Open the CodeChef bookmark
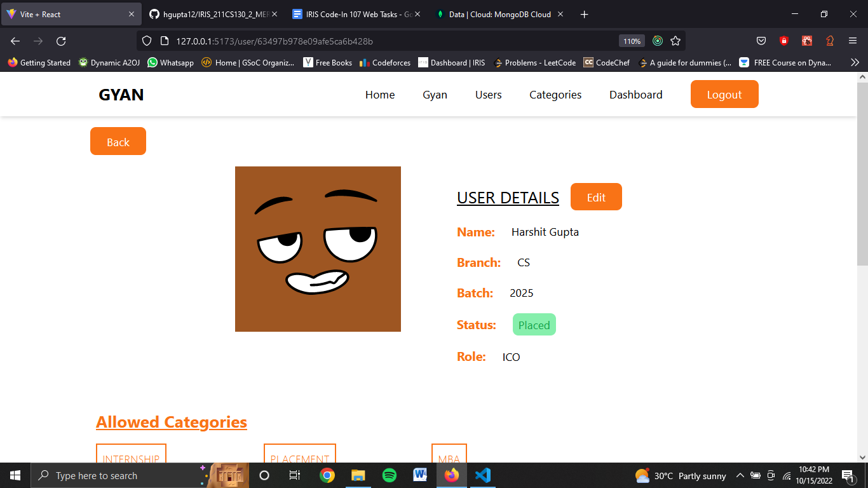Image resolution: width=868 pixels, height=488 pixels. (606, 62)
